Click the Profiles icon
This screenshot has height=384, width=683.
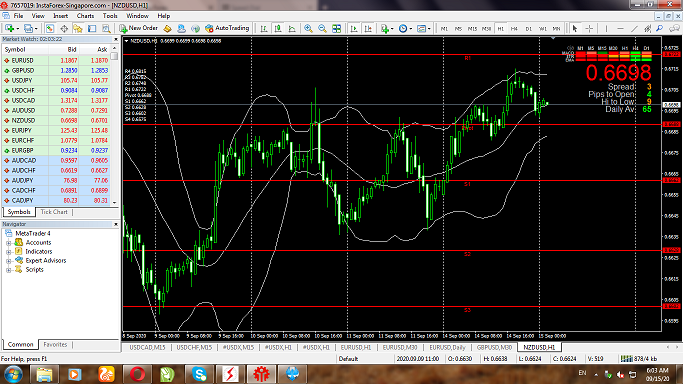[28, 29]
